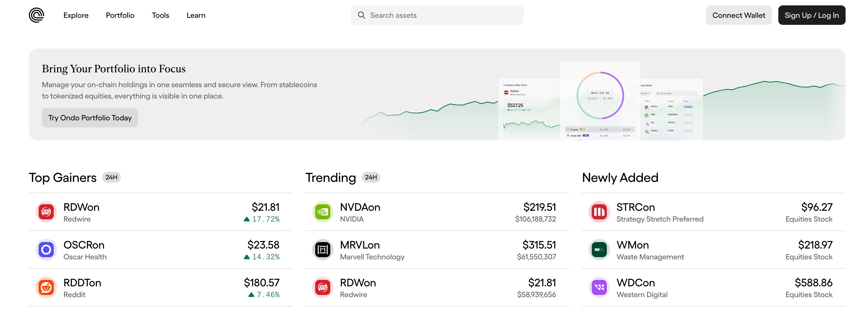Viewport: 868px width, 326px height.
Task: Open the Tools menu
Action: coord(160,15)
